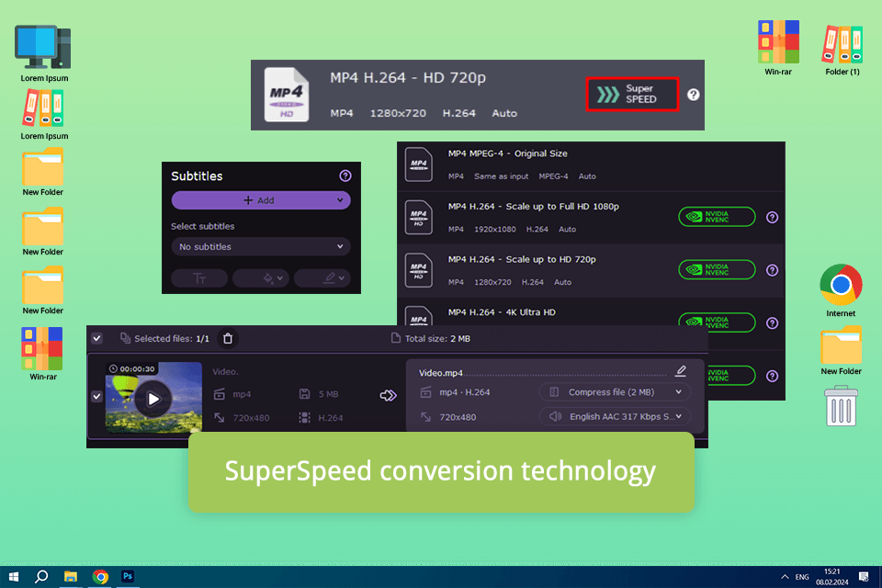Open help icon on the lowest preset row
This screenshot has width=882, height=588.
pyautogui.click(x=773, y=376)
